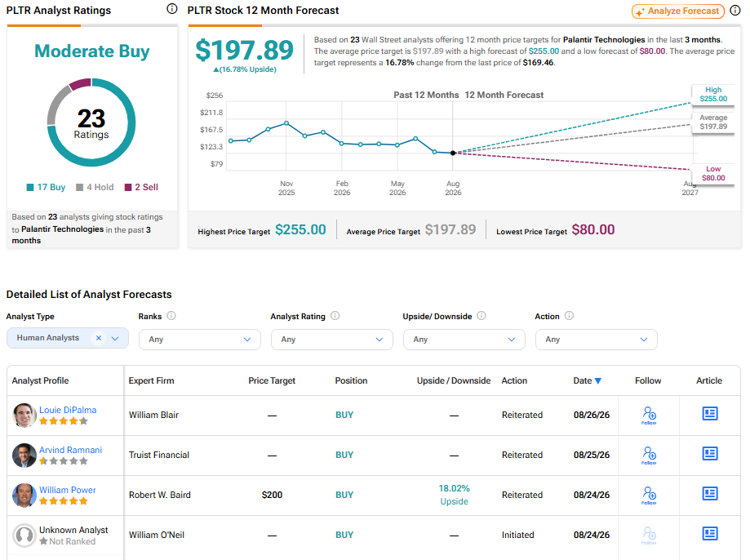Open article icon for William O'Neil row
Viewport: 750px width, 560px height.
point(710,533)
